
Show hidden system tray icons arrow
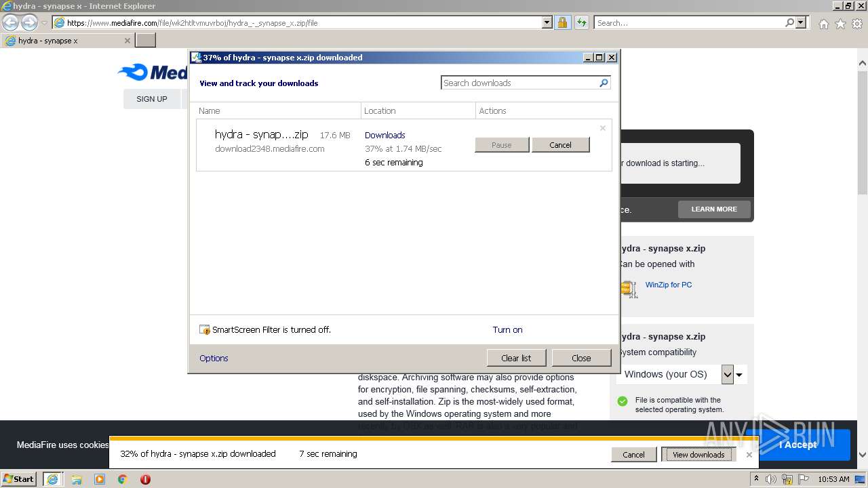coord(756,479)
